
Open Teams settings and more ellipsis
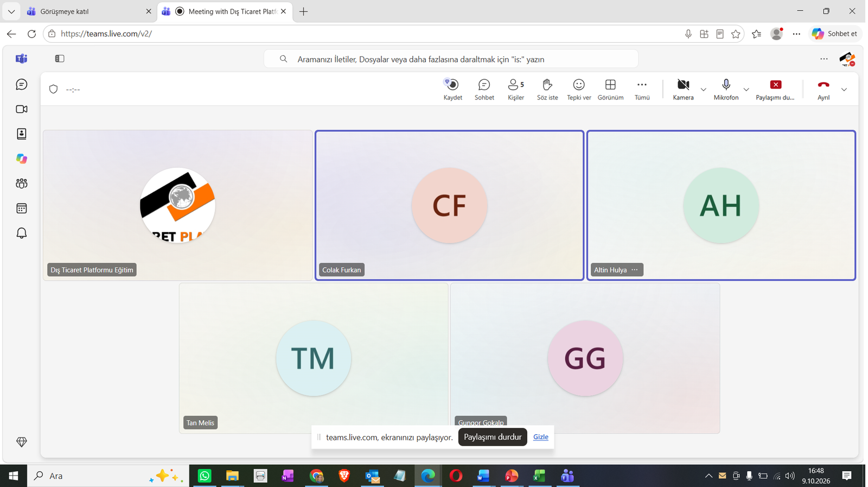click(824, 59)
